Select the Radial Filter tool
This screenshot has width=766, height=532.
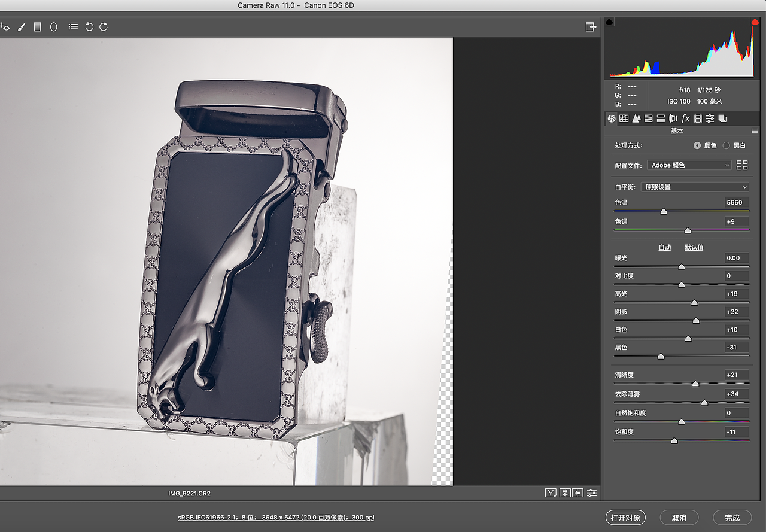click(54, 27)
